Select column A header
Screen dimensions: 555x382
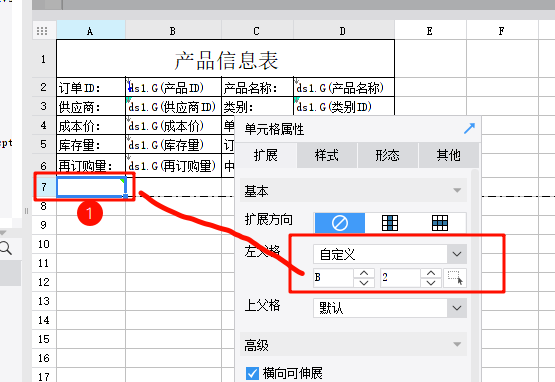tap(91, 31)
